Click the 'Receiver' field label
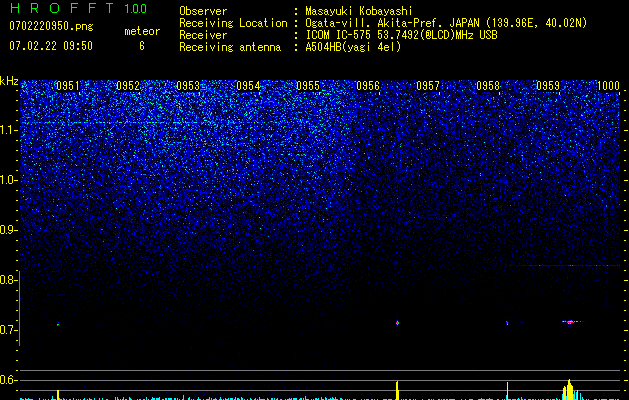 (x=203, y=35)
